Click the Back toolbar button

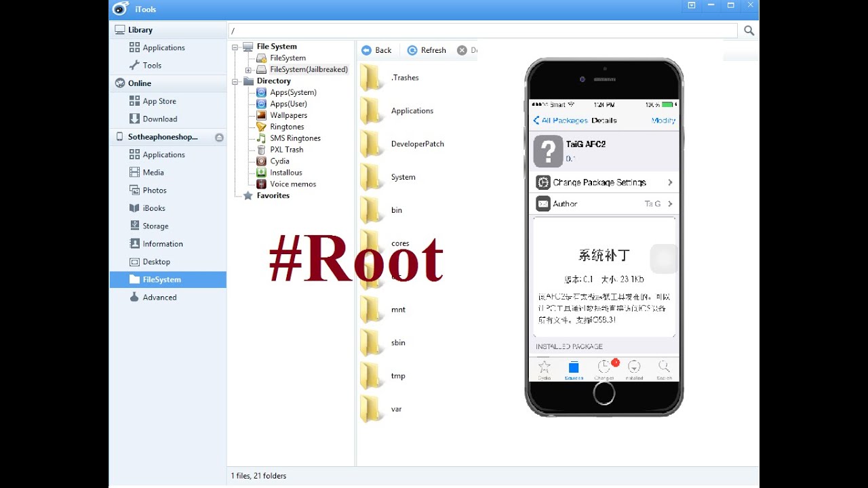(x=376, y=50)
